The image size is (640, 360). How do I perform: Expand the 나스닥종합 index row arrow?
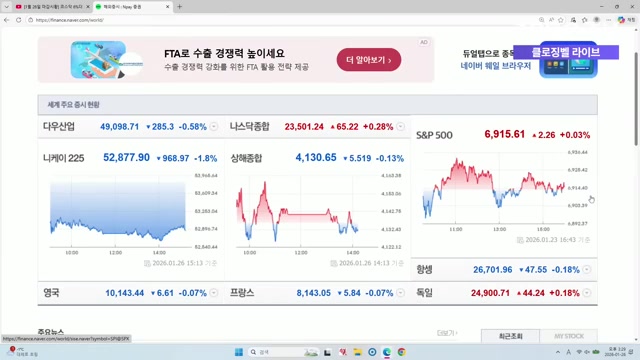click(x=400, y=127)
